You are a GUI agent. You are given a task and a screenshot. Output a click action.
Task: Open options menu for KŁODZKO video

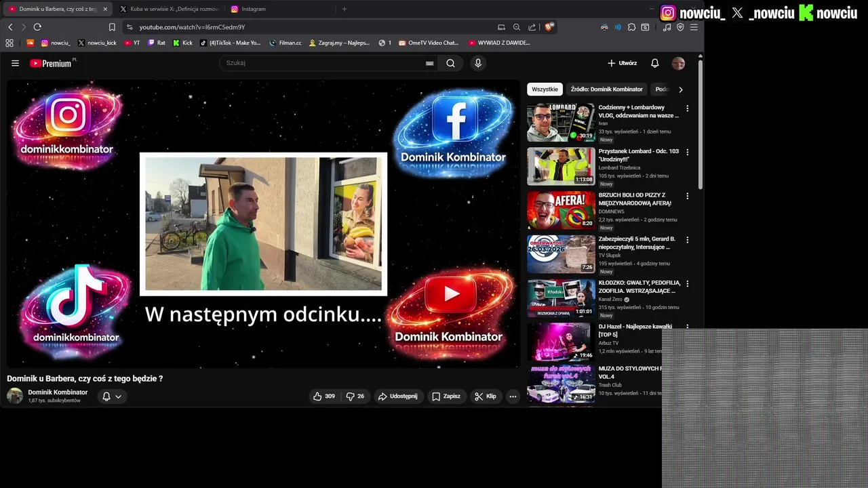[x=687, y=283]
